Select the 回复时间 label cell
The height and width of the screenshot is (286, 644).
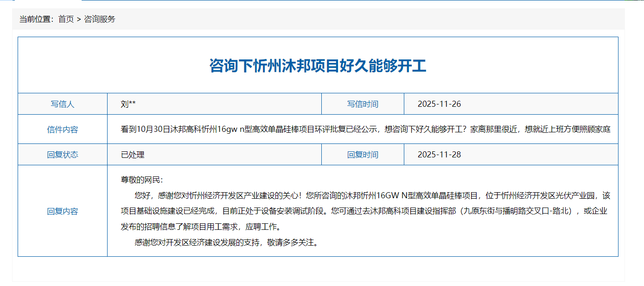pyautogui.click(x=363, y=155)
